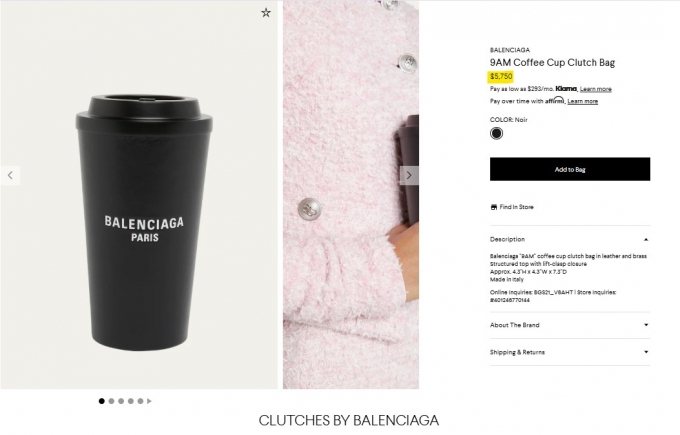Image resolution: width=680 pixels, height=435 pixels.
Task: Add the coffee cup clutch to bag
Action: pyautogui.click(x=570, y=169)
